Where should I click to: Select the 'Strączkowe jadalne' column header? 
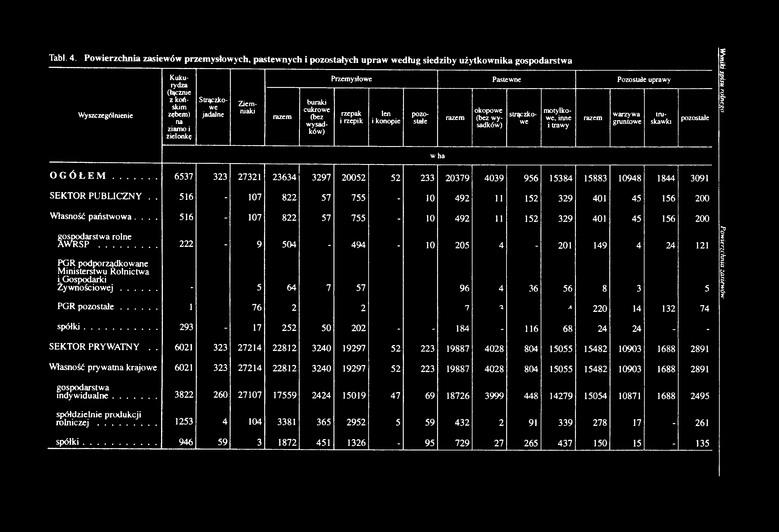click(x=214, y=107)
